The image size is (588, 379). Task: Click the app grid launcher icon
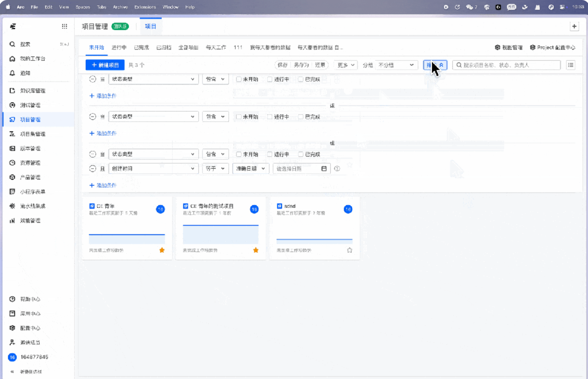[65, 26]
